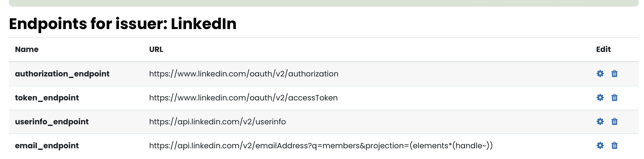Click the URL column header

[156, 49]
